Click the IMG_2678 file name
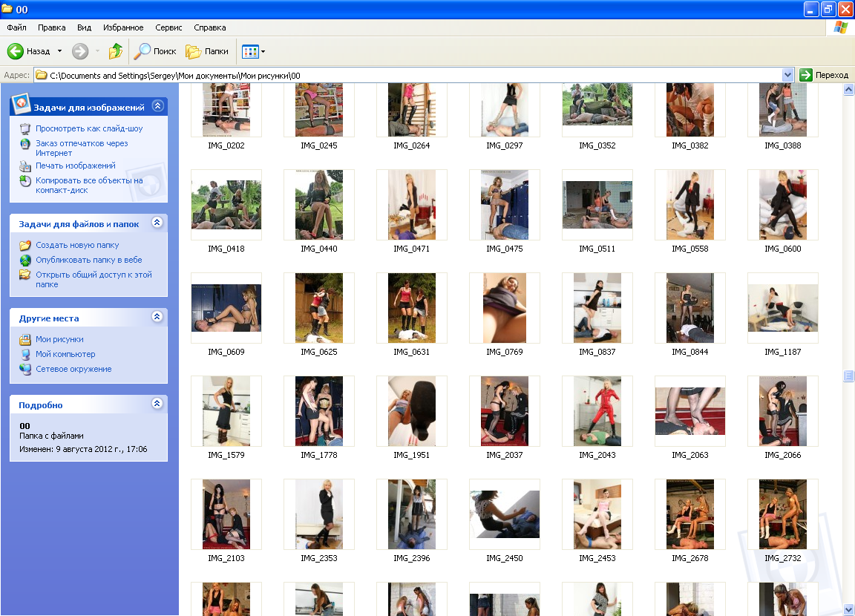This screenshot has width=855, height=616. 689,558
